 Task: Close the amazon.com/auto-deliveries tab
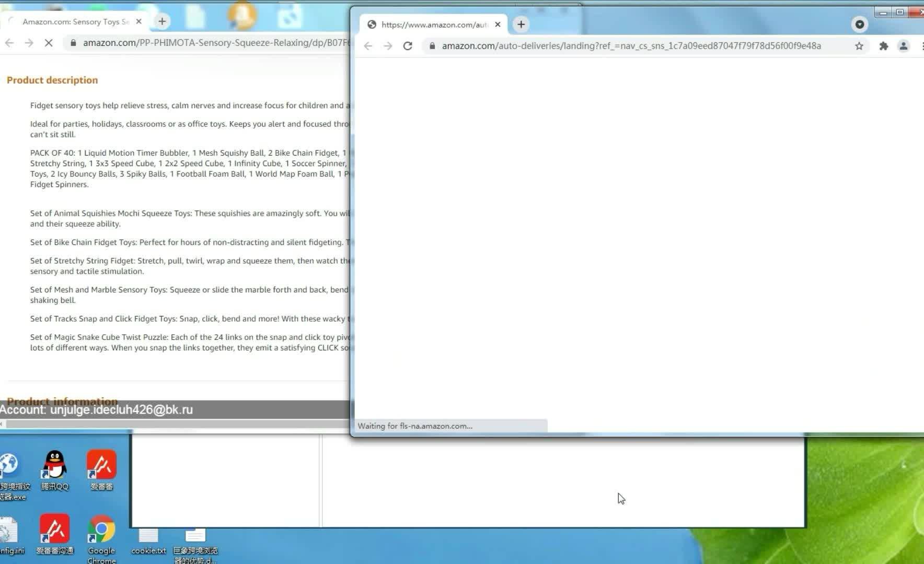click(498, 24)
